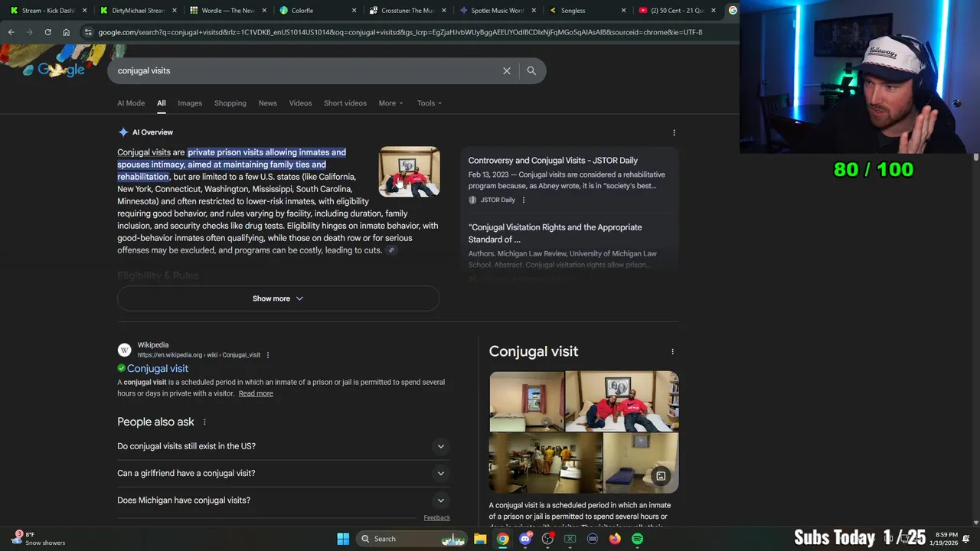This screenshot has height=551, width=980.
Task: View site information icon in address bar
Action: [x=89, y=32]
